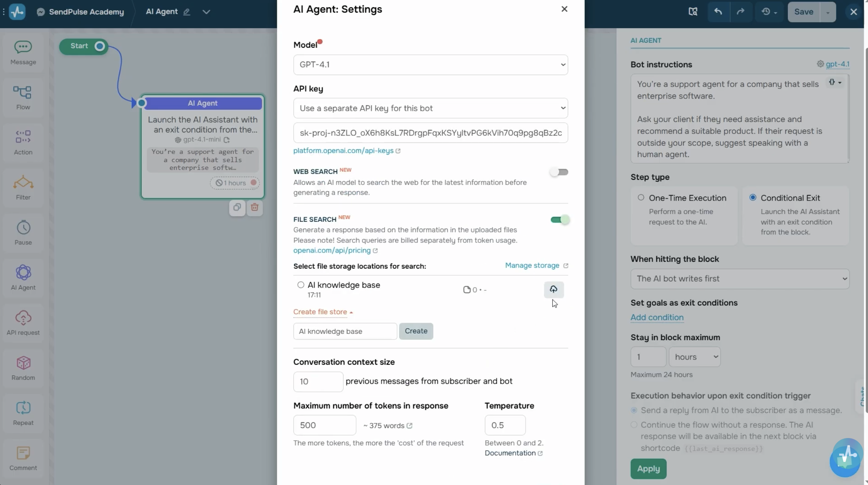The image size is (868, 485).
Task: Click the Add condition link
Action: [x=657, y=317]
